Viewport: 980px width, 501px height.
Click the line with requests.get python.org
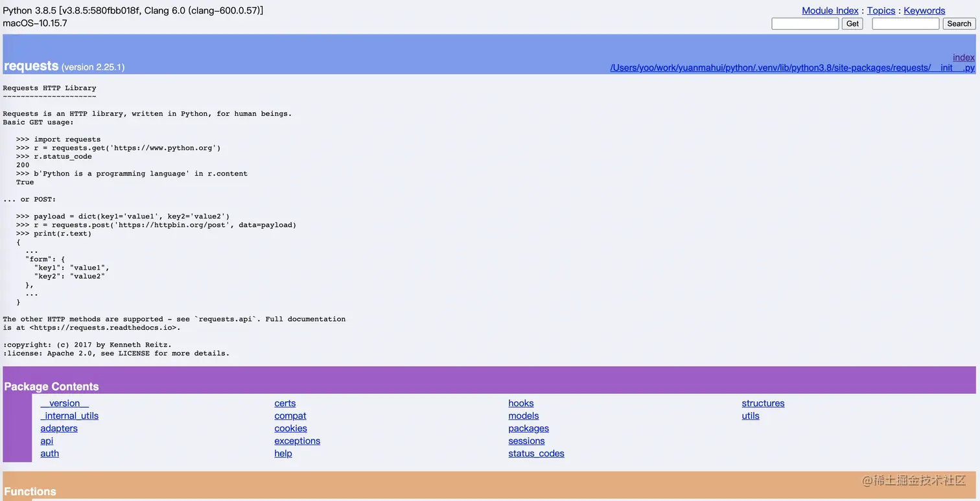tap(119, 148)
